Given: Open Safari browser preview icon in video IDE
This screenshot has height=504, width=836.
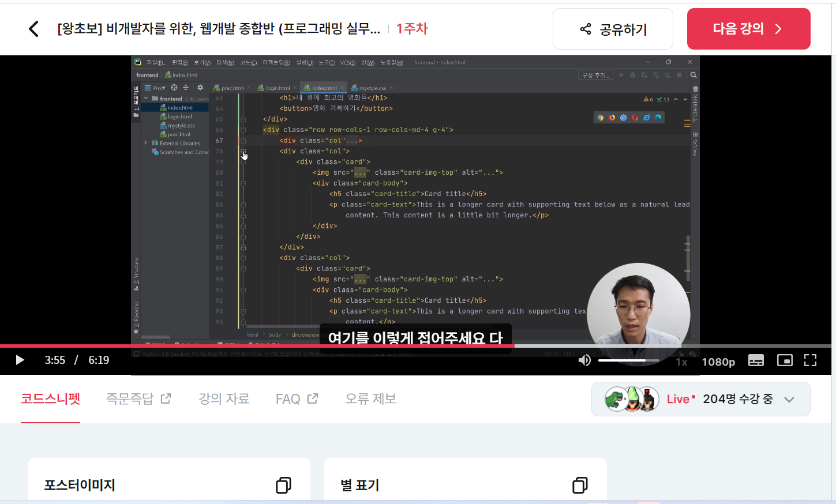Looking at the screenshot, I should pyautogui.click(x=623, y=118).
